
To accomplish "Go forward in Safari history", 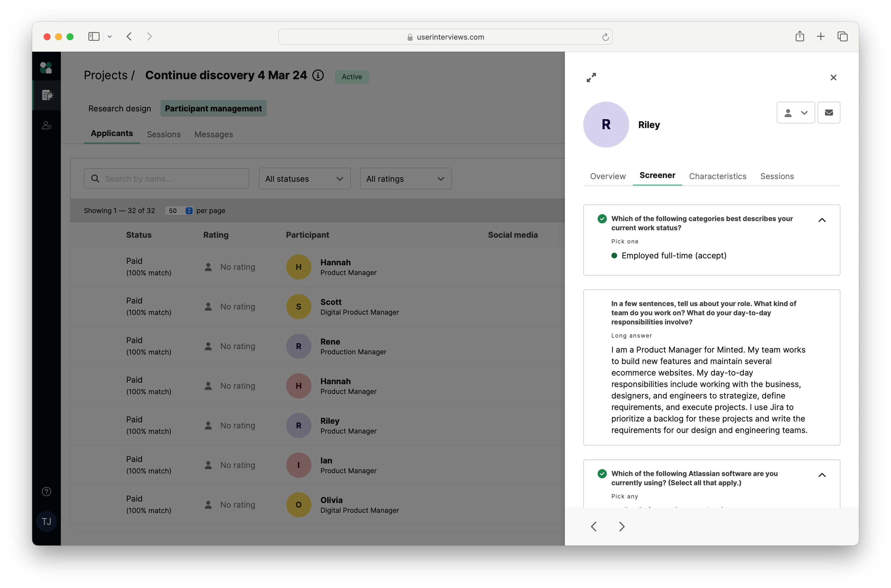I will [149, 36].
